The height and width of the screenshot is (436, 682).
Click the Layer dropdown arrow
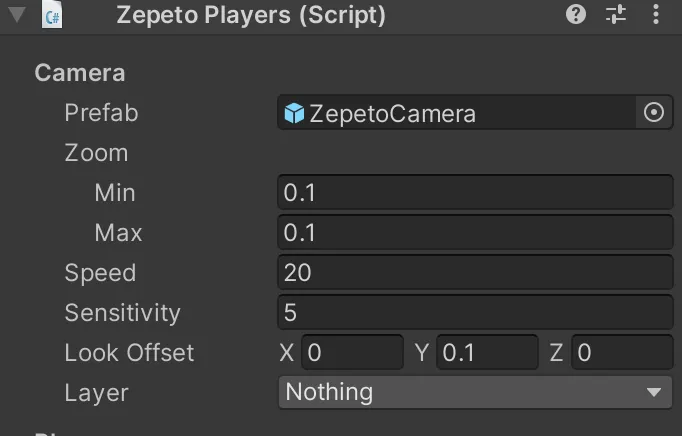click(654, 392)
